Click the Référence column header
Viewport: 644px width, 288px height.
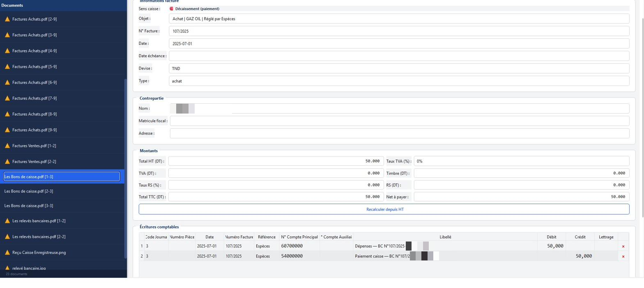[267, 237]
